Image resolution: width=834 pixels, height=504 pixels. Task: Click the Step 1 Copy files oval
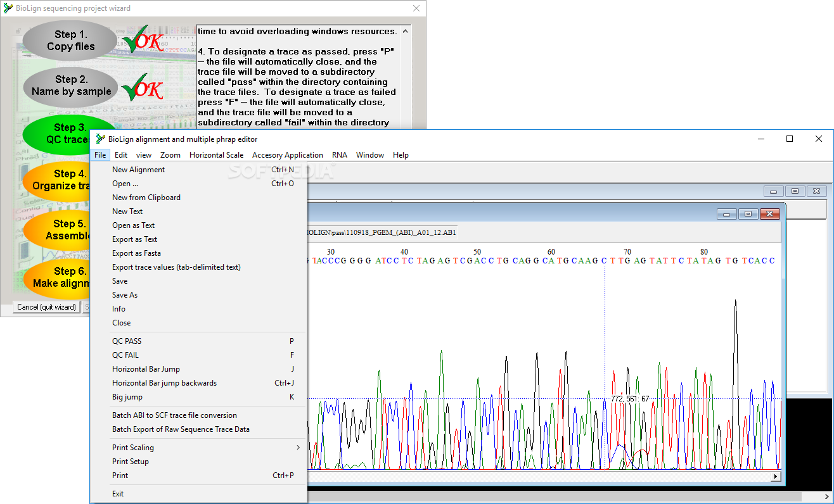point(70,41)
